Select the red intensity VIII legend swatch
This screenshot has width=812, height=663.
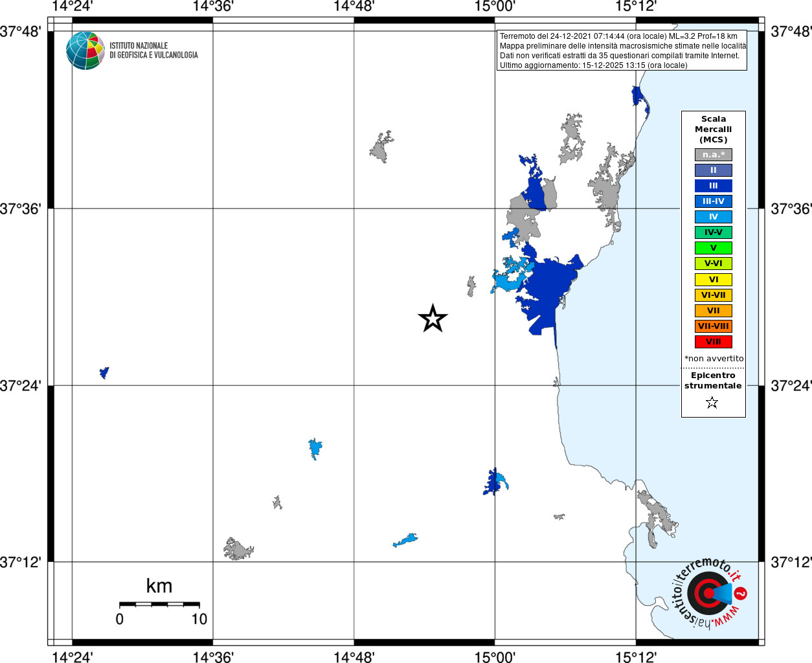point(714,342)
